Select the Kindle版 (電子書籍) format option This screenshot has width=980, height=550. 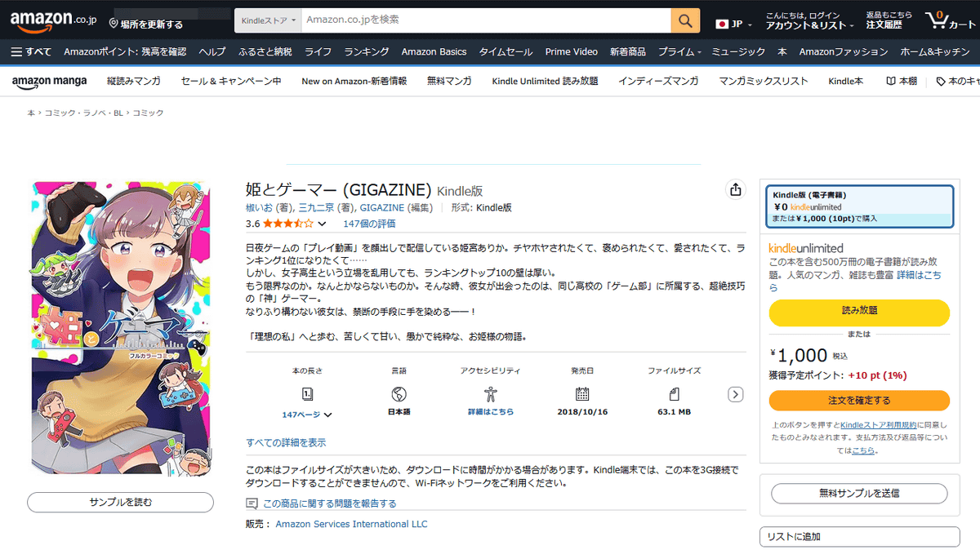pyautogui.click(x=860, y=207)
